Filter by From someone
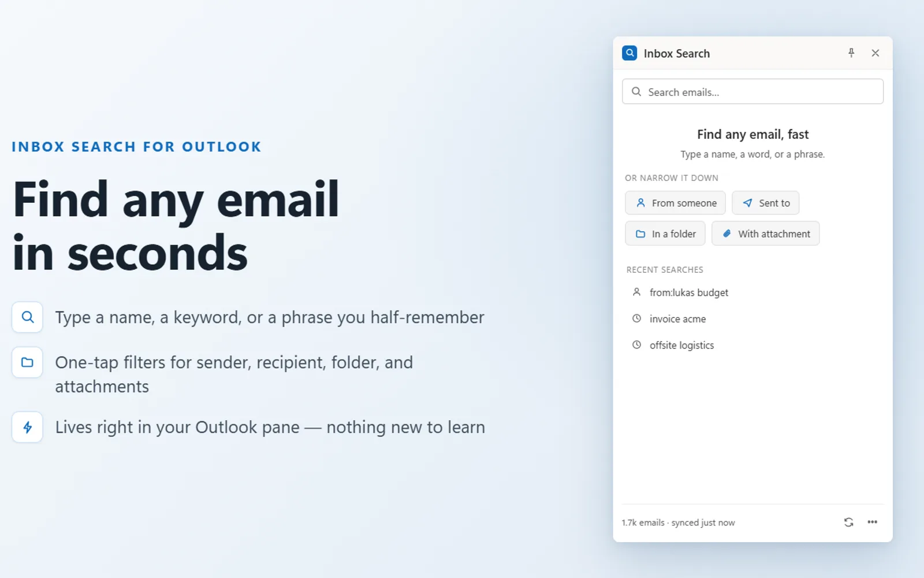The height and width of the screenshot is (578, 924). [x=675, y=203]
